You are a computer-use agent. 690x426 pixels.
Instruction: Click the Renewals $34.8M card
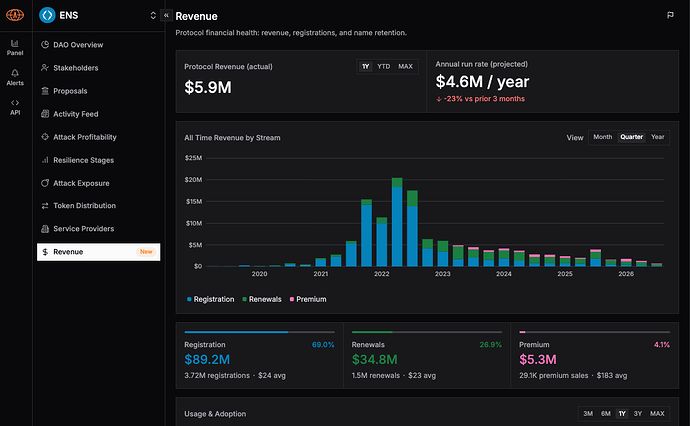point(427,356)
